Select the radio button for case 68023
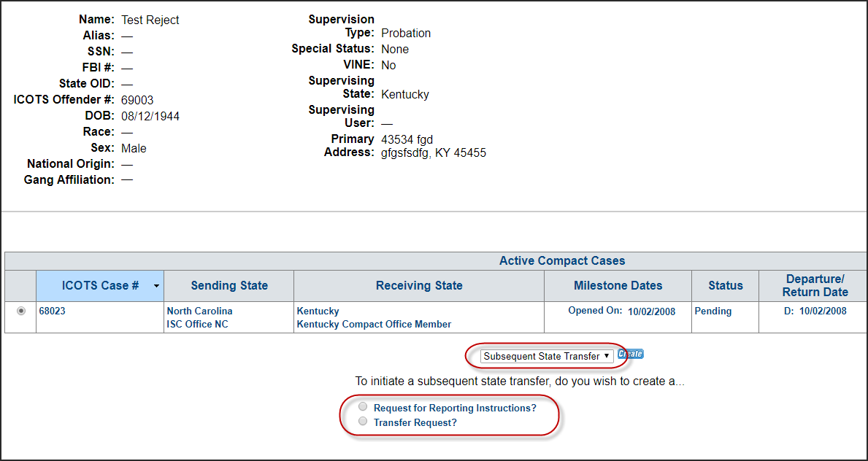This screenshot has width=868, height=461. [20, 311]
